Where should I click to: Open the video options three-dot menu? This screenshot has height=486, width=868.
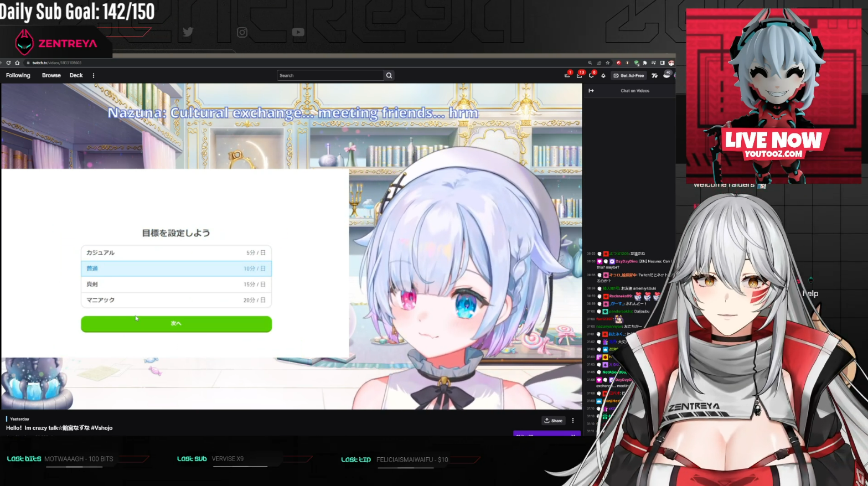click(573, 421)
